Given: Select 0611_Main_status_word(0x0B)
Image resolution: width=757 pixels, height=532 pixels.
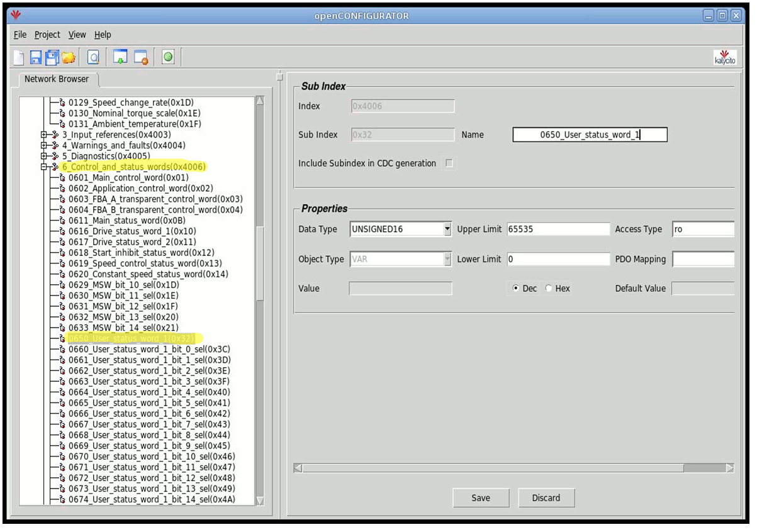Looking at the screenshot, I should [x=127, y=220].
